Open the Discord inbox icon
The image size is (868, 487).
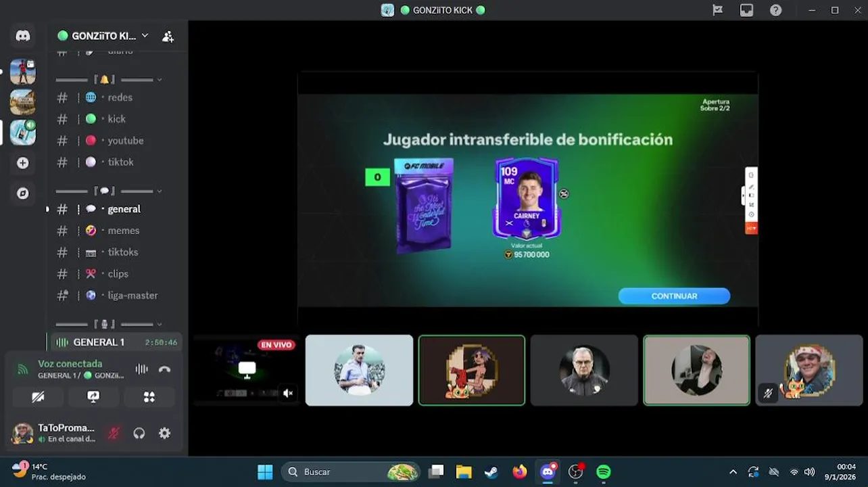click(x=746, y=10)
